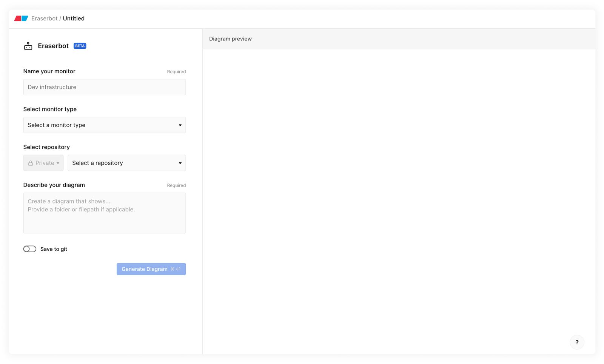This screenshot has width=604, height=364.
Task: Click Required text beside Describe your diagram
Action: 176,185
